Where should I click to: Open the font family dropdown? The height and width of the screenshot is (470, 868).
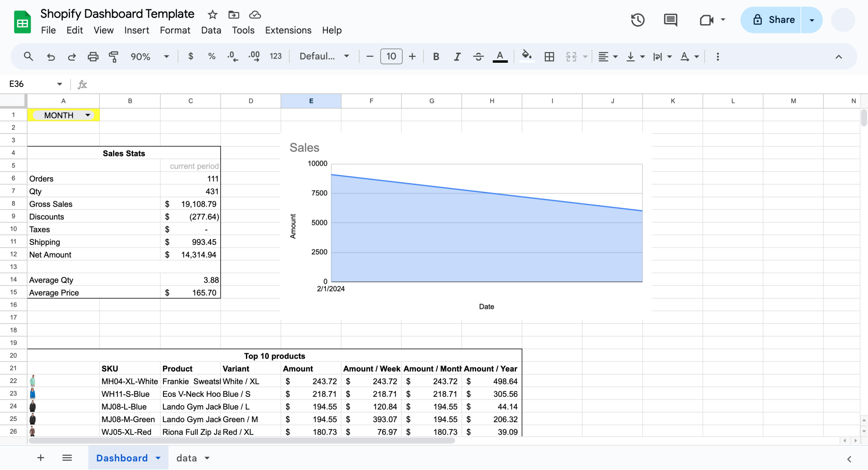tap(324, 56)
